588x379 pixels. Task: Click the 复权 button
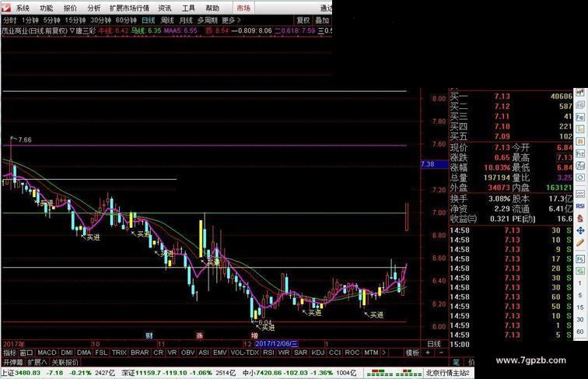point(303,20)
